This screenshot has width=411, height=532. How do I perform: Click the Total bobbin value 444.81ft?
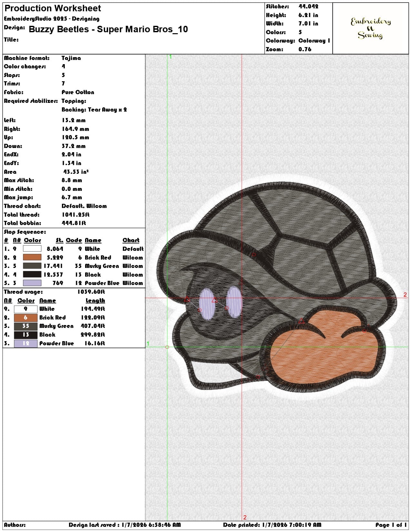pyautogui.click(x=74, y=223)
